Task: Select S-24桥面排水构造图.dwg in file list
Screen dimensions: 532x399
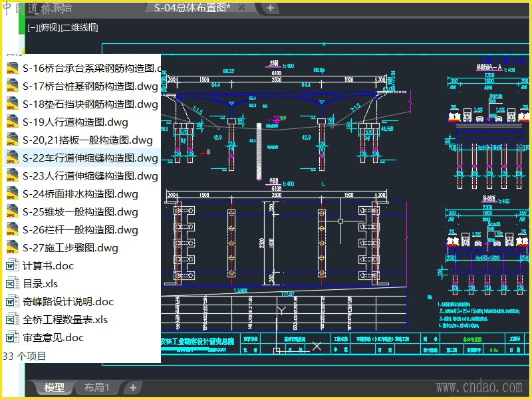Action: 80,194
